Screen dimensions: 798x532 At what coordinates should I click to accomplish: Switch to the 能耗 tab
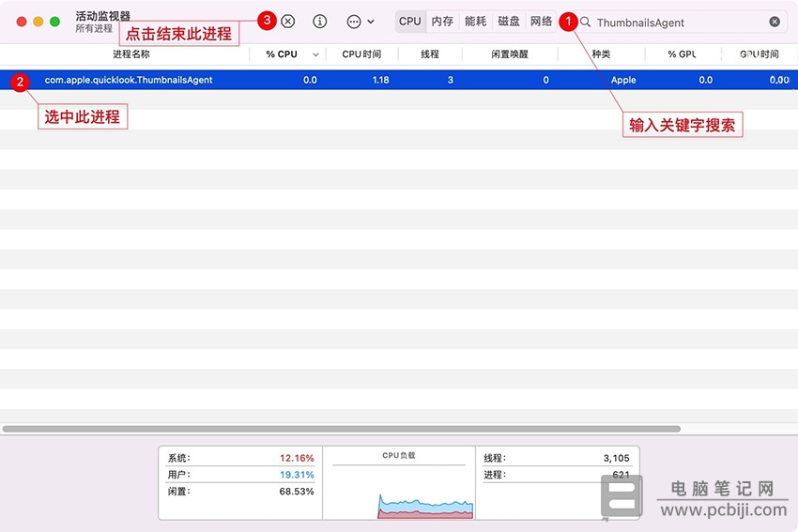[x=475, y=22]
